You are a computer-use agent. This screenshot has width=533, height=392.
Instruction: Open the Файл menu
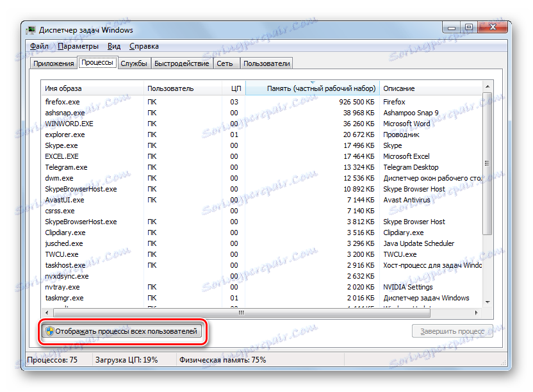40,46
